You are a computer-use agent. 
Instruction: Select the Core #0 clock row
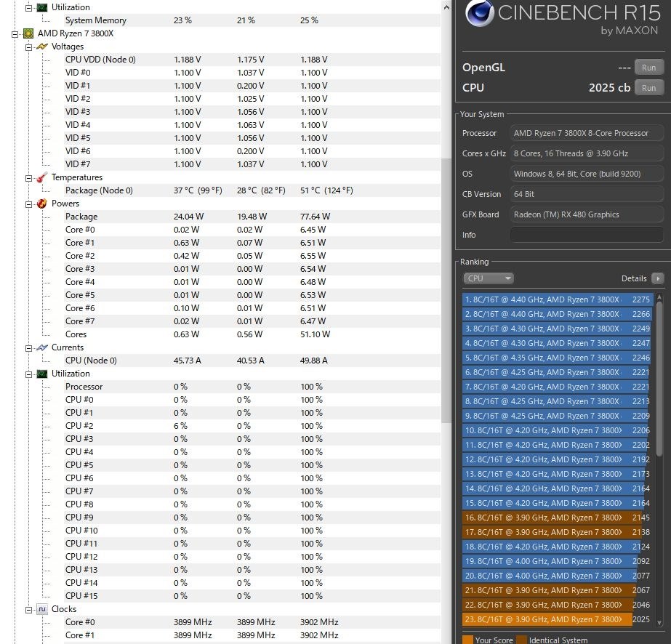point(252,621)
